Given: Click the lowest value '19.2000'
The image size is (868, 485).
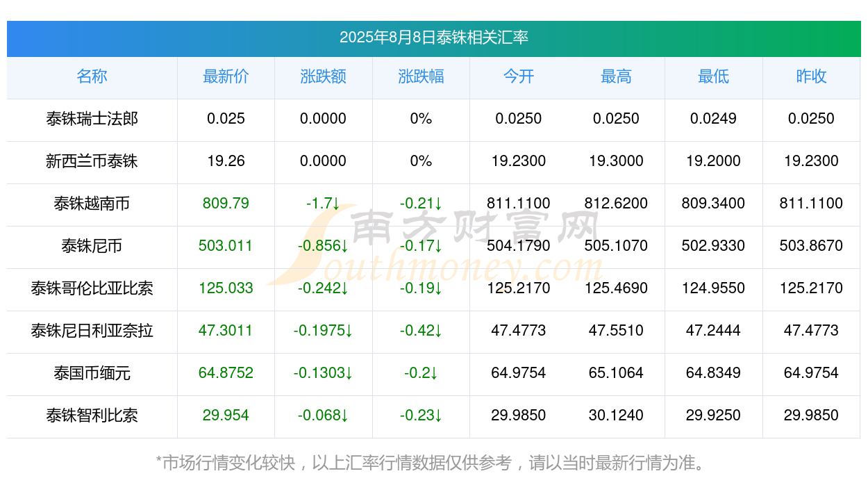Looking at the screenshot, I should (714, 161).
